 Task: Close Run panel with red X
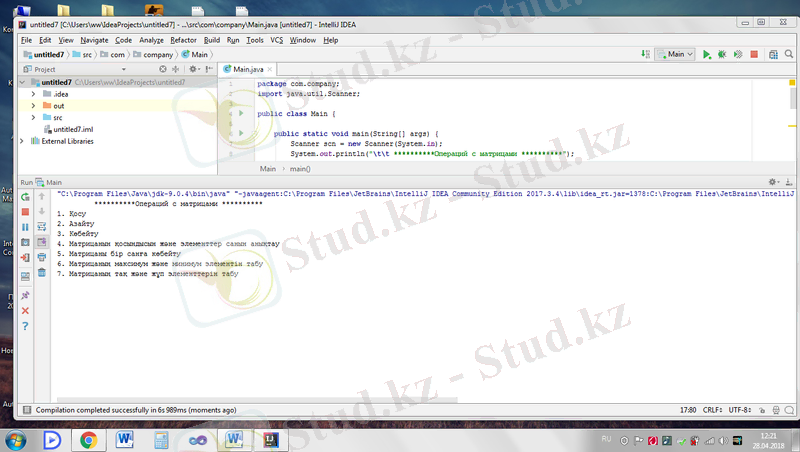25,311
